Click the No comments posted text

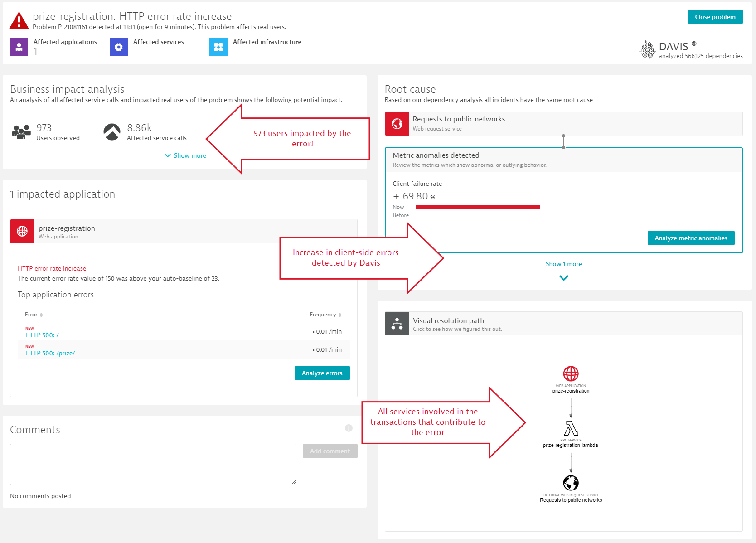pos(40,496)
